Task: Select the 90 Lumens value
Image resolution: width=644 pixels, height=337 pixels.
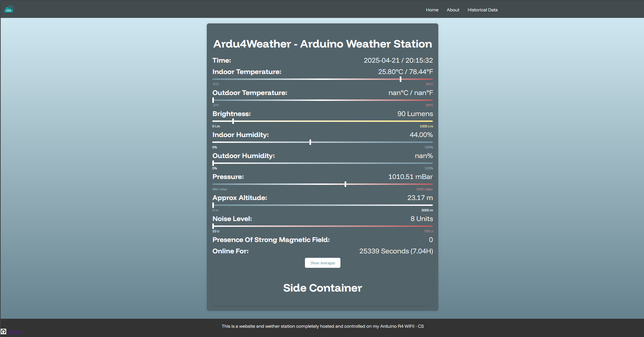Action: click(x=415, y=114)
